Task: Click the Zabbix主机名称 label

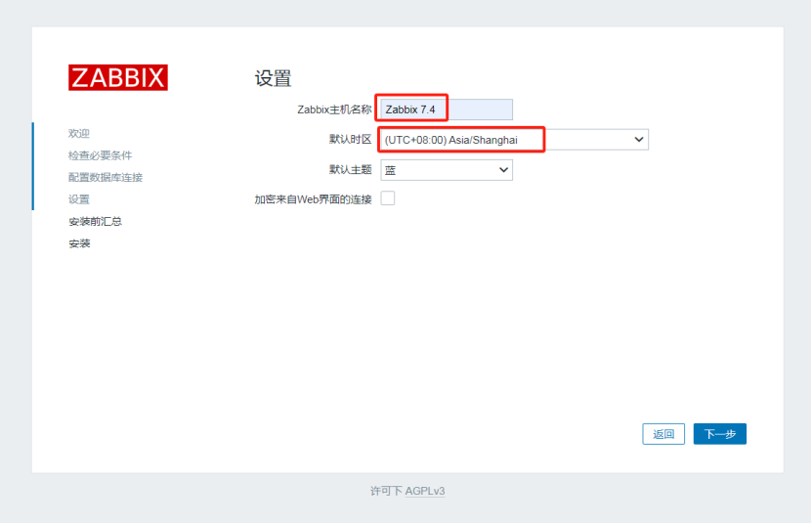Action: [334, 109]
